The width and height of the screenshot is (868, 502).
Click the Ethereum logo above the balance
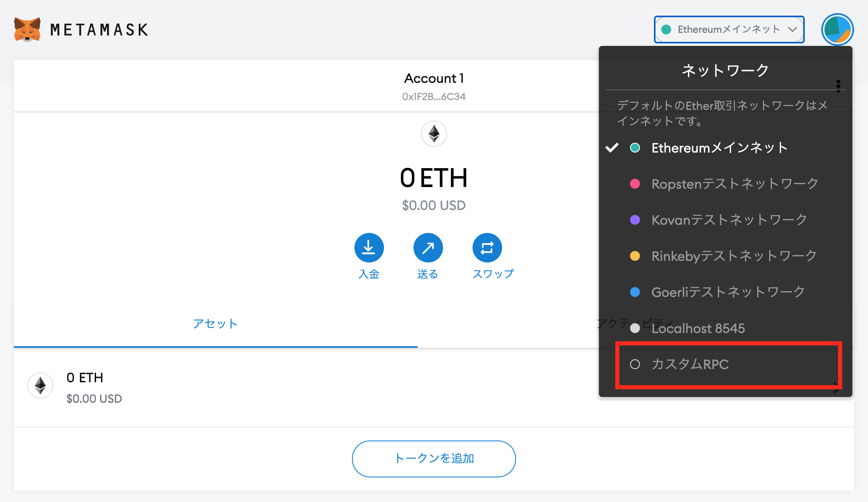click(x=434, y=134)
